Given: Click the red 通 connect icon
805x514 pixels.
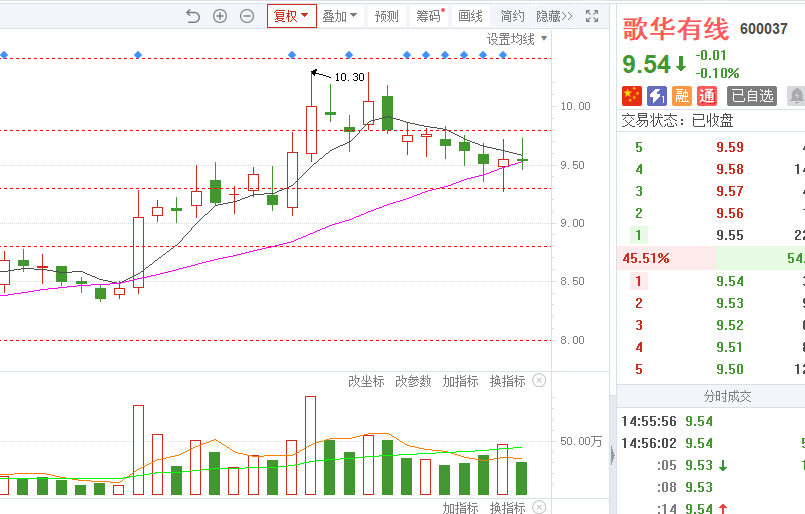Looking at the screenshot, I should (707, 96).
